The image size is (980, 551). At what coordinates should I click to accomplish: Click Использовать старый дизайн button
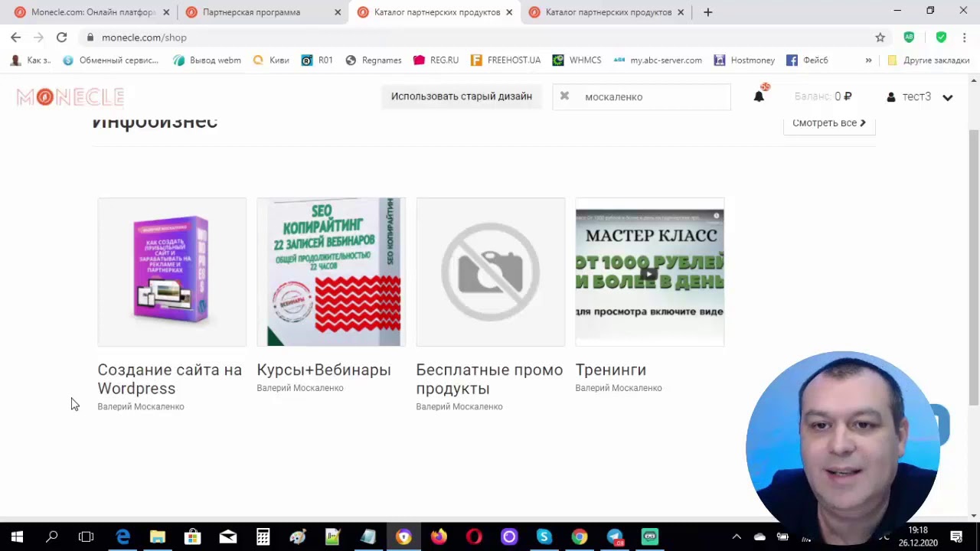coord(462,96)
